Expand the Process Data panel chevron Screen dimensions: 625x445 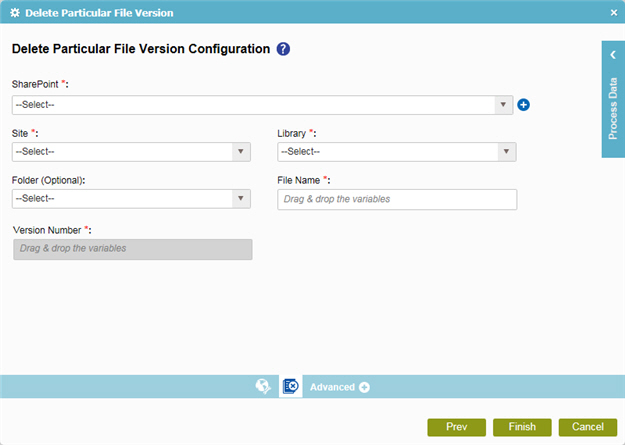pos(613,55)
